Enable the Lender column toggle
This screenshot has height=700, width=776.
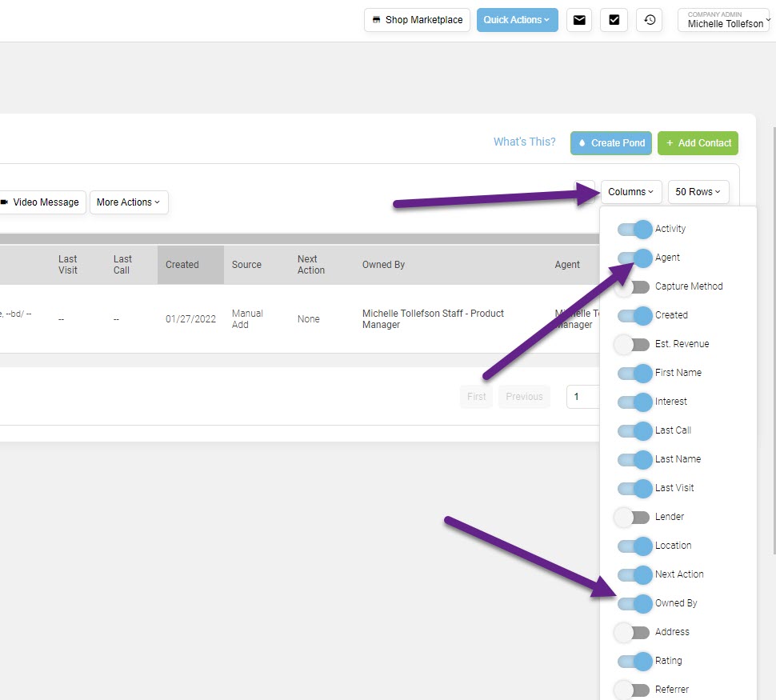coord(634,517)
